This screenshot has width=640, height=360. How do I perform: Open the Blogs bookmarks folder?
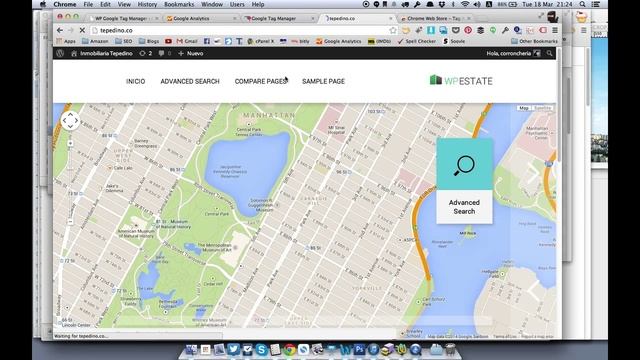coord(149,41)
